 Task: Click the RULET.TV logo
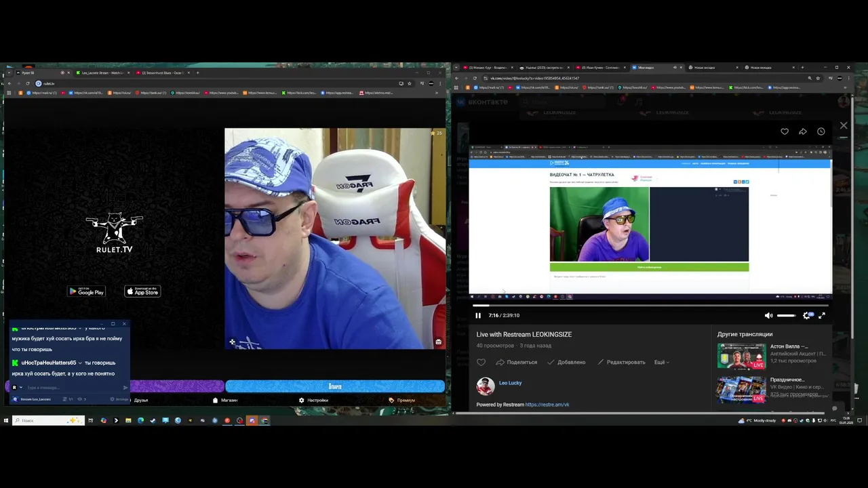tap(114, 233)
